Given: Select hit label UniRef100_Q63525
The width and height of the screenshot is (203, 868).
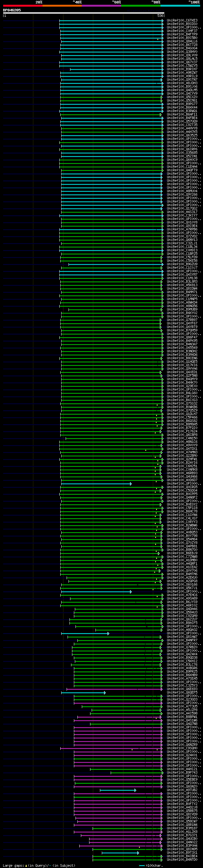Looking at the screenshot, I should click(182, 135).
